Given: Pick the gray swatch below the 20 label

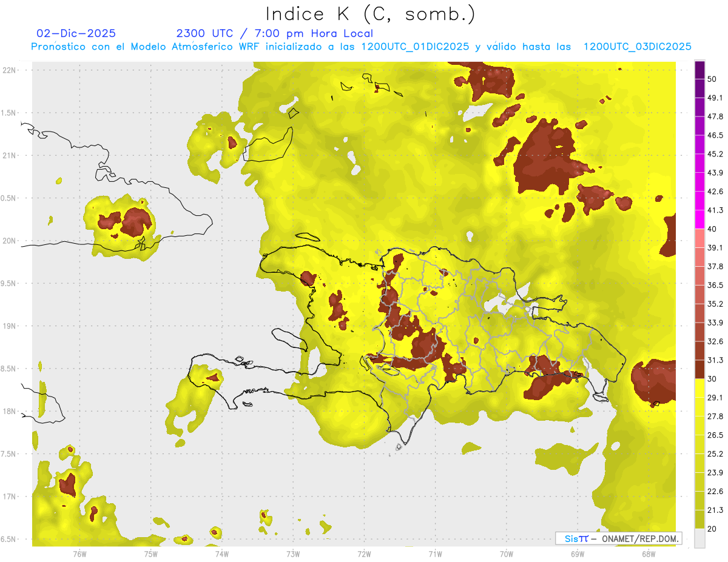Looking at the screenshot, I should [x=699, y=538].
